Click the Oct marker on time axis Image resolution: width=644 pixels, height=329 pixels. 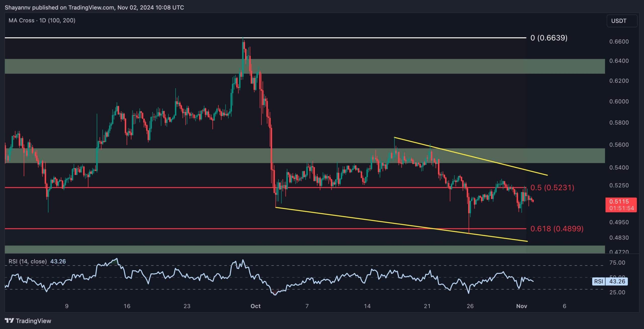[x=256, y=306]
